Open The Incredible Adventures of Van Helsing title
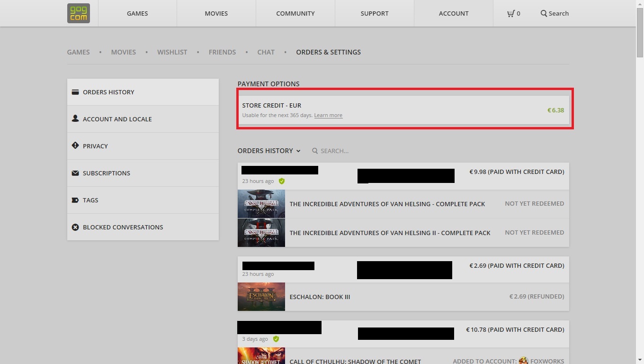The image size is (644, 364). coord(387,204)
